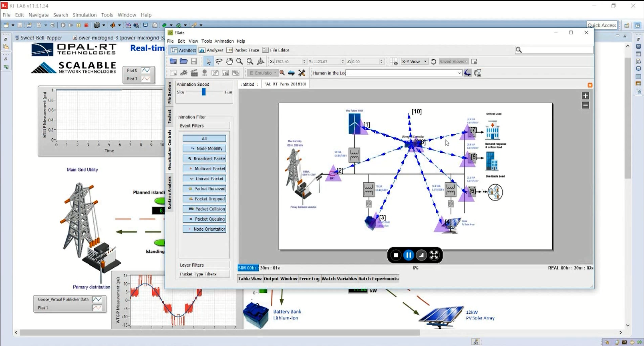The width and height of the screenshot is (644, 346).
Task: Open the Simulation menu in RT-LAB
Action: 85,15
